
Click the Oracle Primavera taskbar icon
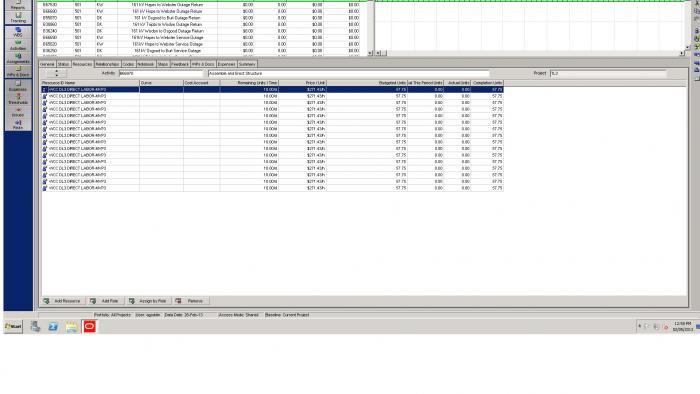coord(89,327)
